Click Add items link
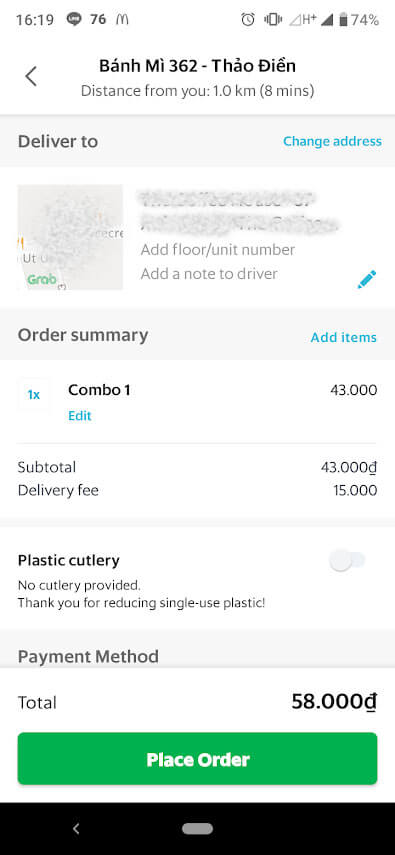 point(344,338)
